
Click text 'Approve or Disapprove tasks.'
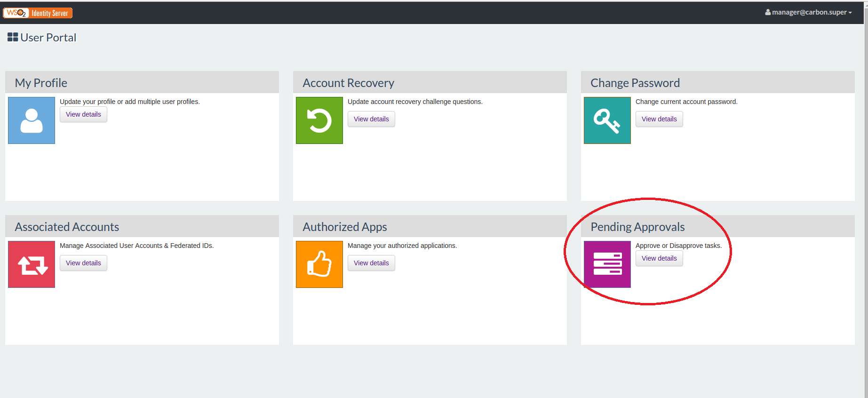[678, 246]
